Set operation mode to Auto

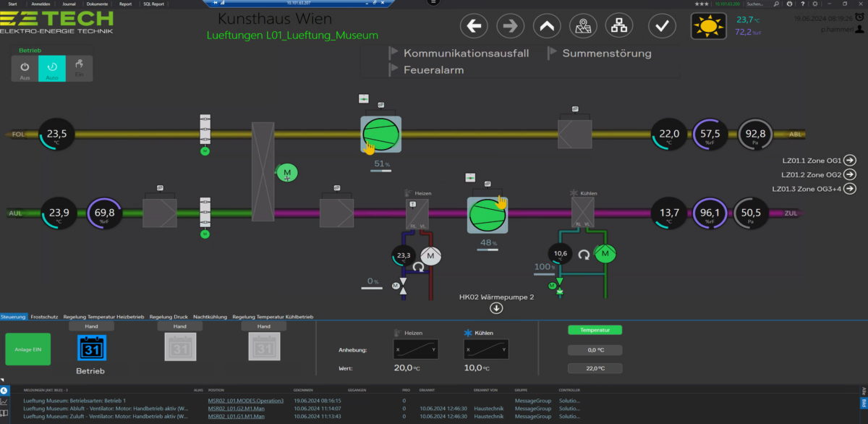click(x=52, y=69)
